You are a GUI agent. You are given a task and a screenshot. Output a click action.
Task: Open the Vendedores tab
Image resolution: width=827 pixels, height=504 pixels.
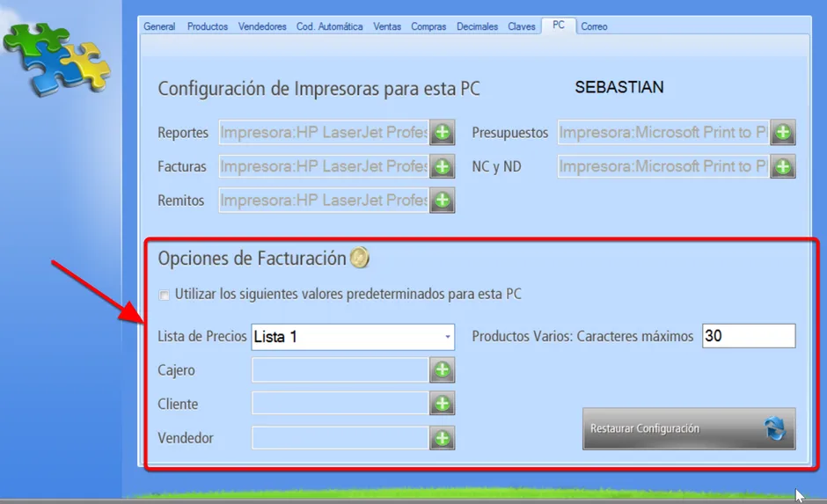pyautogui.click(x=262, y=26)
